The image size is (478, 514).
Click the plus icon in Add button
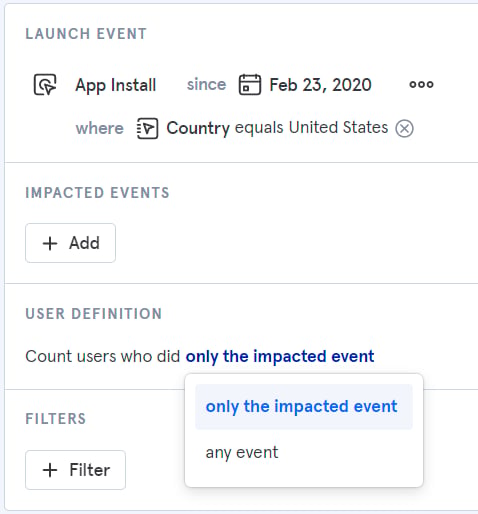50,243
